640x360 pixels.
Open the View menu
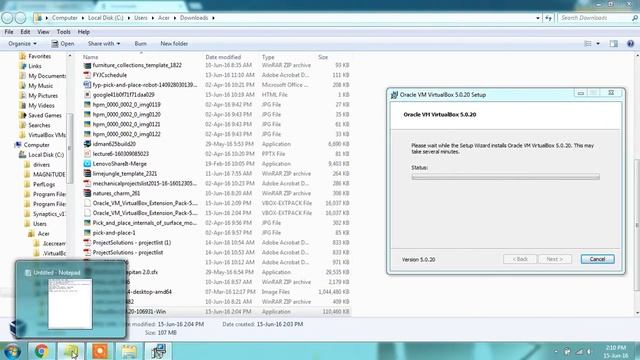pos(43,32)
